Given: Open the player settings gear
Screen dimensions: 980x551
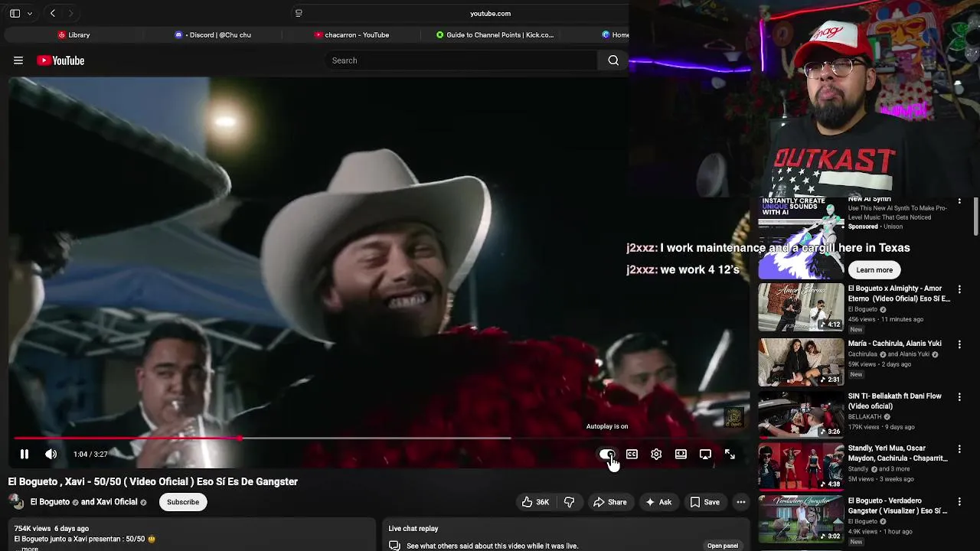Looking at the screenshot, I should pyautogui.click(x=656, y=455).
